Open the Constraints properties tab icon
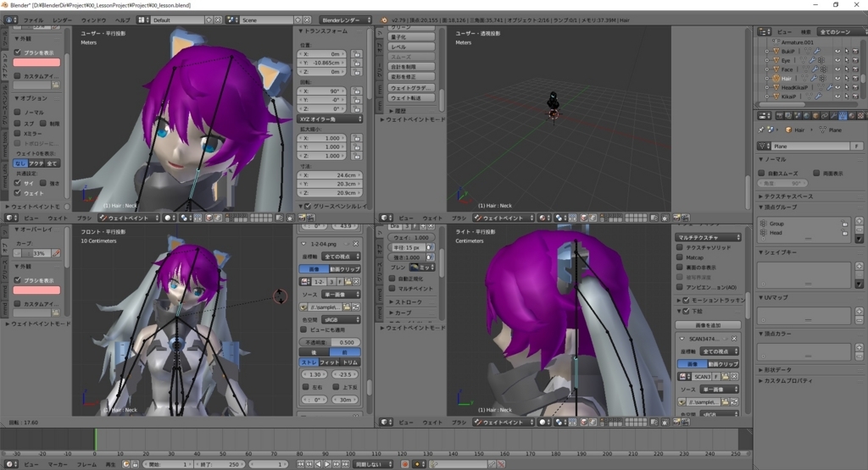Screen dimensions: 868x470 coord(824,116)
